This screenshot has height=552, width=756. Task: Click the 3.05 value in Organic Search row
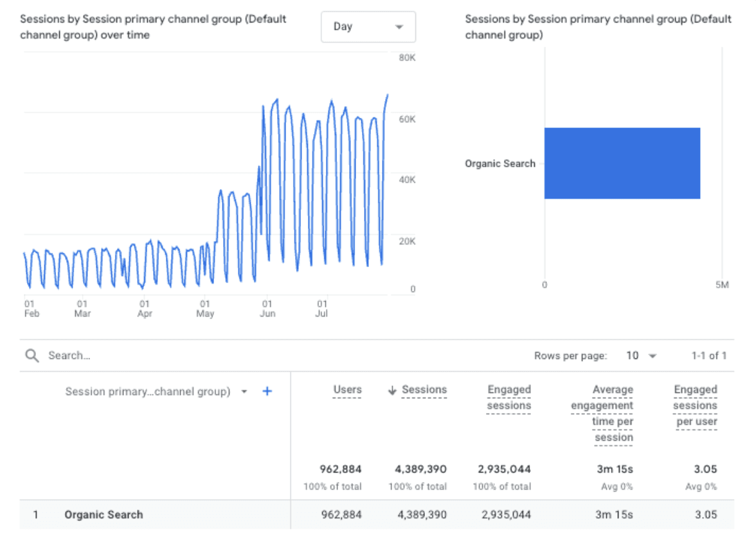[706, 515]
